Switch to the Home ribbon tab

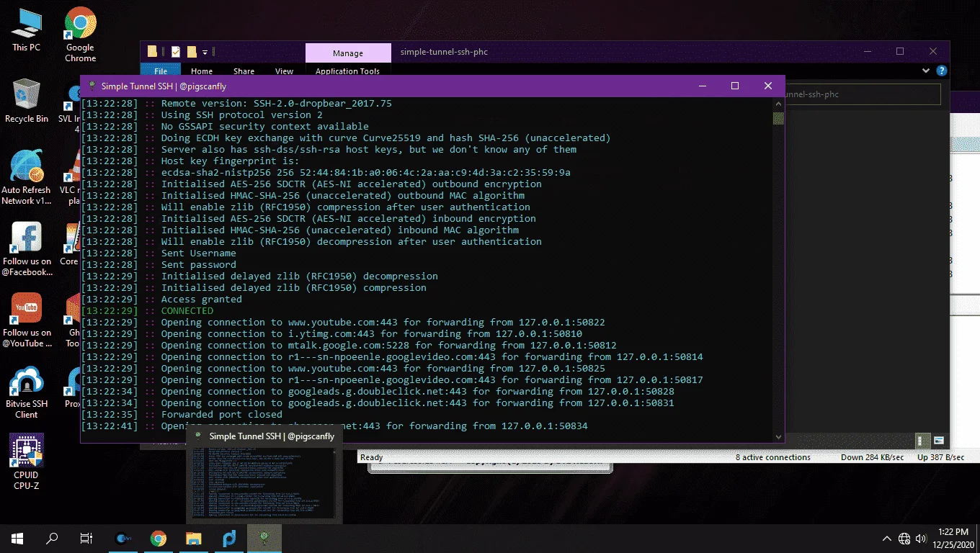tap(202, 71)
